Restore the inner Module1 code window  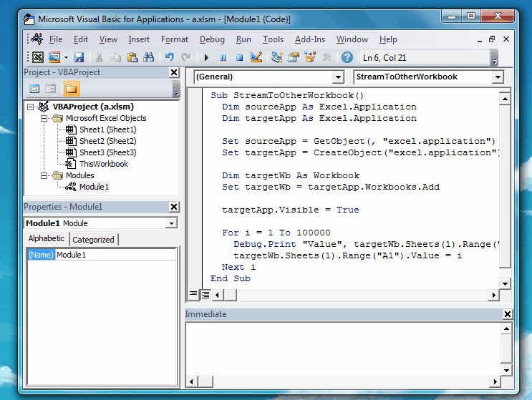click(x=492, y=39)
